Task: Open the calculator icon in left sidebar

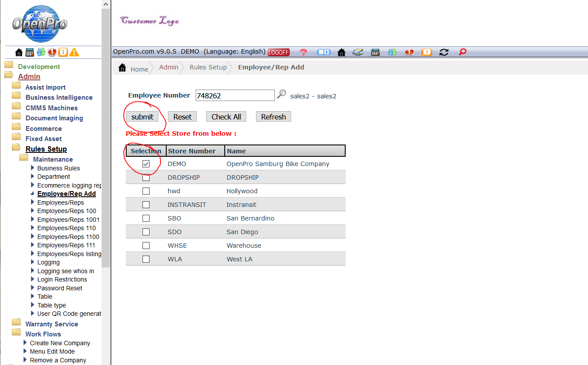Action: (29, 52)
